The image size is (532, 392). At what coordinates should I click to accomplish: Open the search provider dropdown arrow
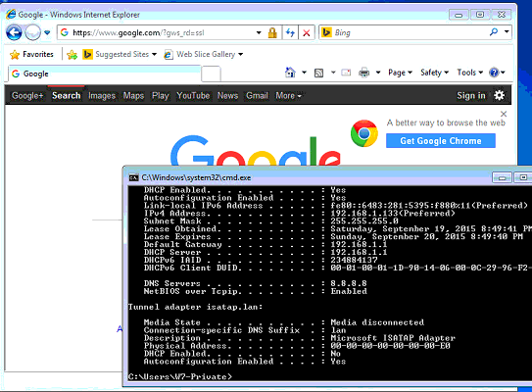[507, 32]
